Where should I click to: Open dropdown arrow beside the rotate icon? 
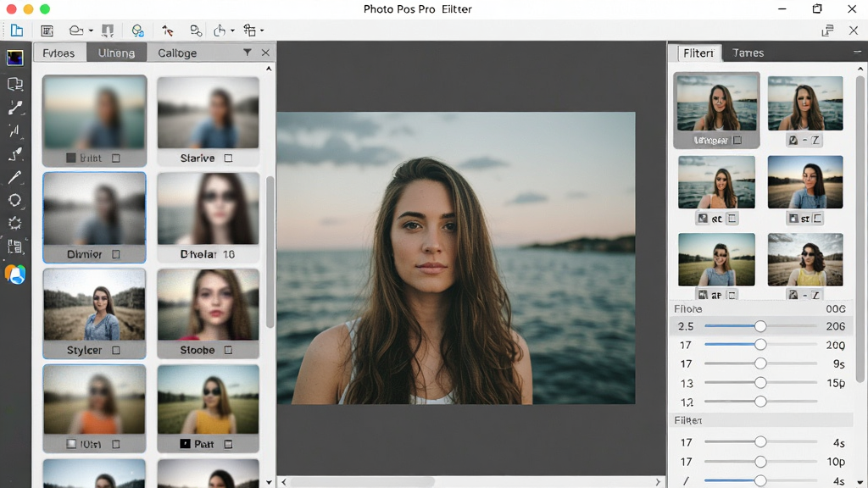pos(232,31)
